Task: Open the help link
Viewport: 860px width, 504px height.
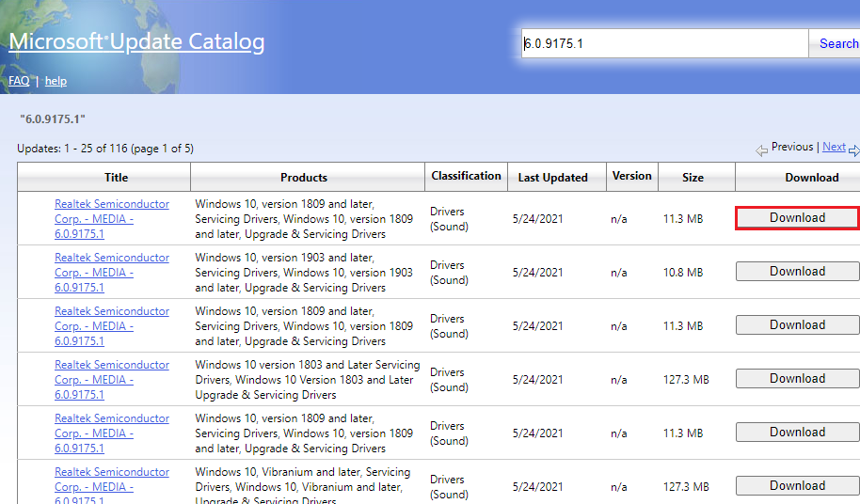Action: (56, 81)
